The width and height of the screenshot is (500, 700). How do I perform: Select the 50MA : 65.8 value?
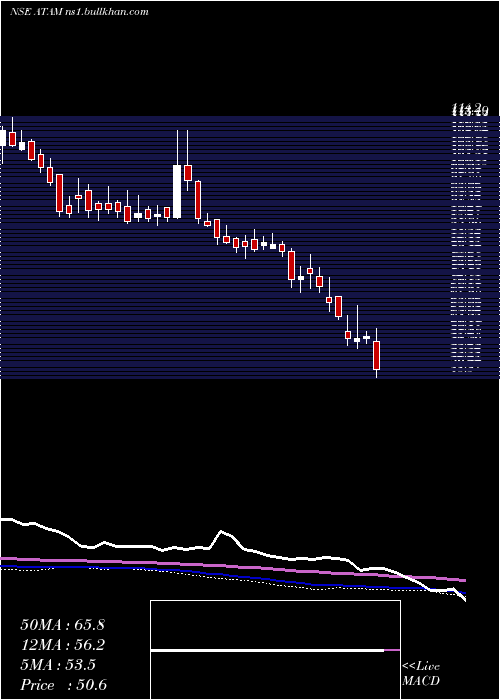point(62,625)
